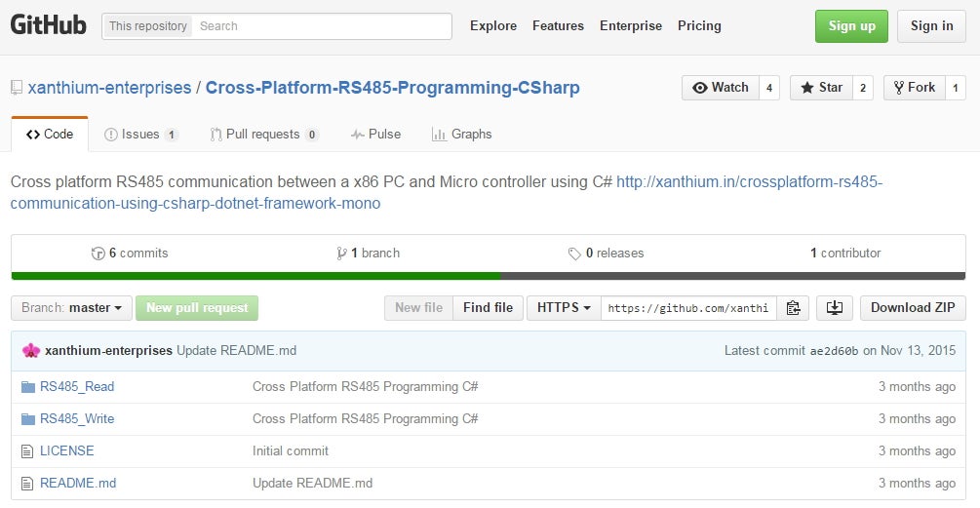Open commit hash ae2d60b
The width and height of the screenshot is (980, 508).
[x=835, y=351]
